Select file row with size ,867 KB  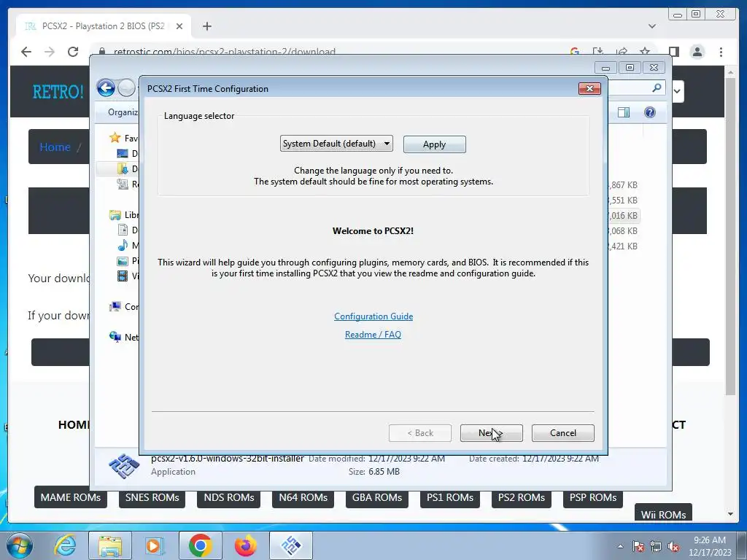[624, 184]
